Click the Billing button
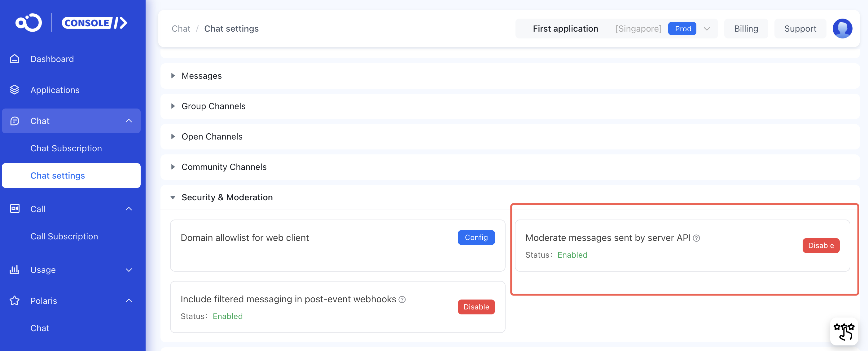 point(746,29)
